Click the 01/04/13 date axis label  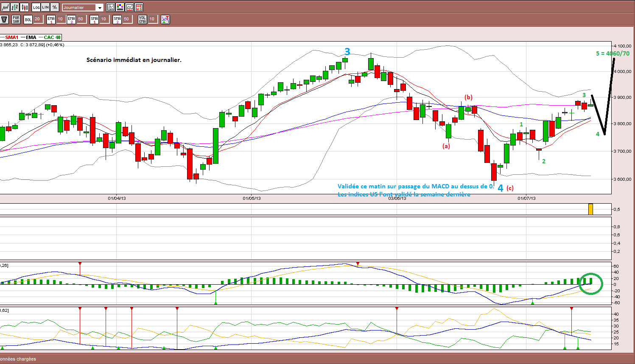(x=117, y=198)
